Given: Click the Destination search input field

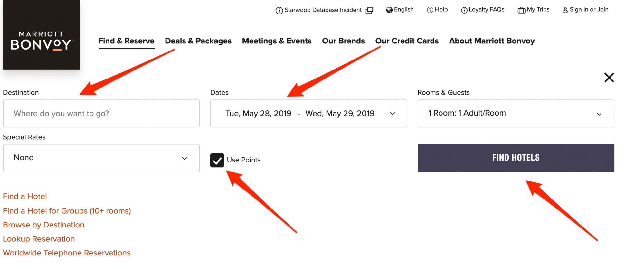Looking at the screenshot, I should [101, 114].
